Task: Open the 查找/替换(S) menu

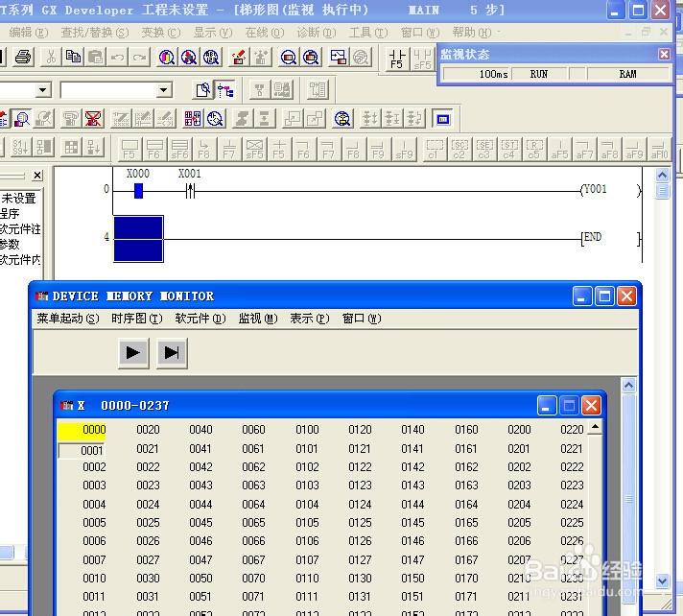Action: [95, 33]
